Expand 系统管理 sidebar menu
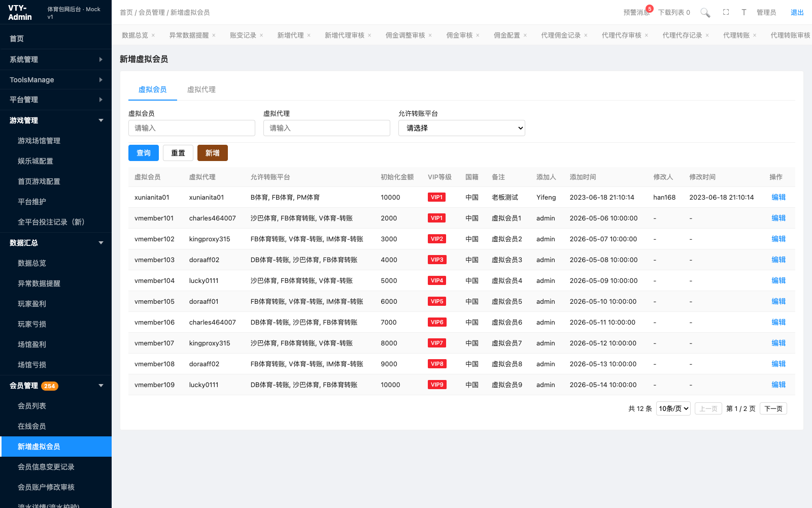This screenshot has width=812, height=508. click(x=56, y=59)
